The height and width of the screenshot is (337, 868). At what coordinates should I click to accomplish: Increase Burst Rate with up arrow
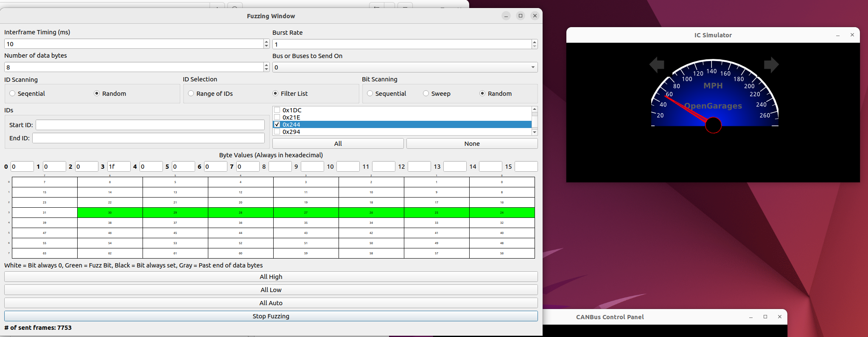click(x=535, y=42)
